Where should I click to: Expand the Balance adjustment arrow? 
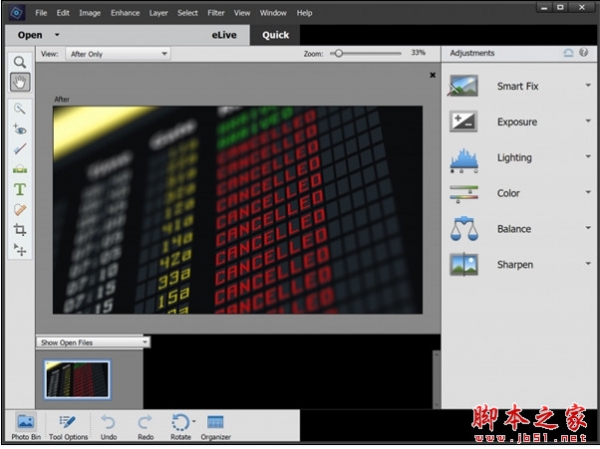click(588, 228)
